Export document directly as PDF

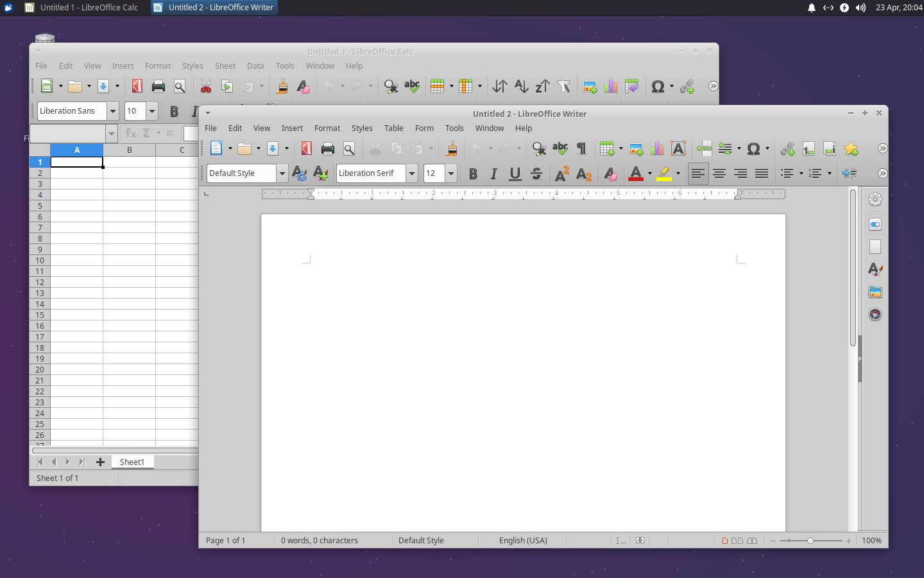tap(306, 148)
